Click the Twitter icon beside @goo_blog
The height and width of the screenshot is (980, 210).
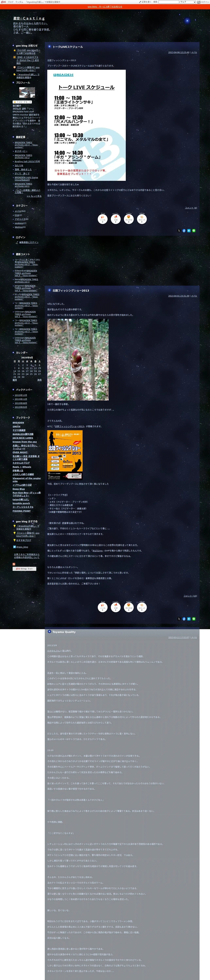point(15,547)
